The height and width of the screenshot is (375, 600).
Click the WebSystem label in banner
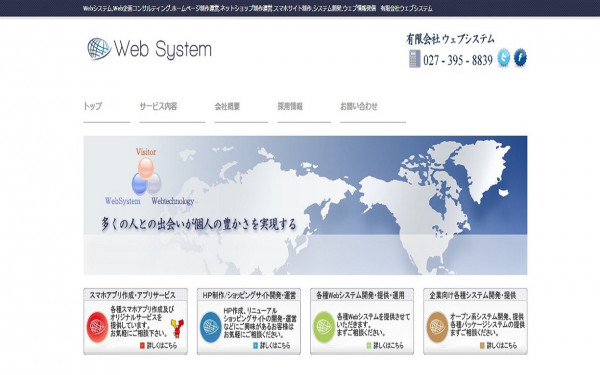(123, 201)
